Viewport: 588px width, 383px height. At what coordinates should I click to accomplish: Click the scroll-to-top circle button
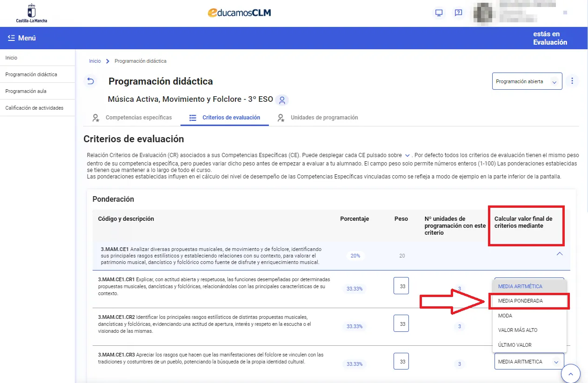pos(571,373)
